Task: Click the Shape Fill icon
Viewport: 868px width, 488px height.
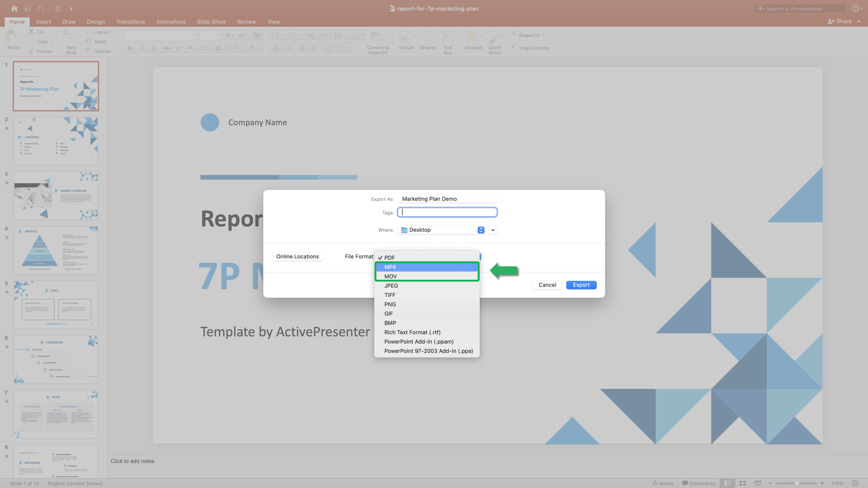Action: (x=514, y=34)
